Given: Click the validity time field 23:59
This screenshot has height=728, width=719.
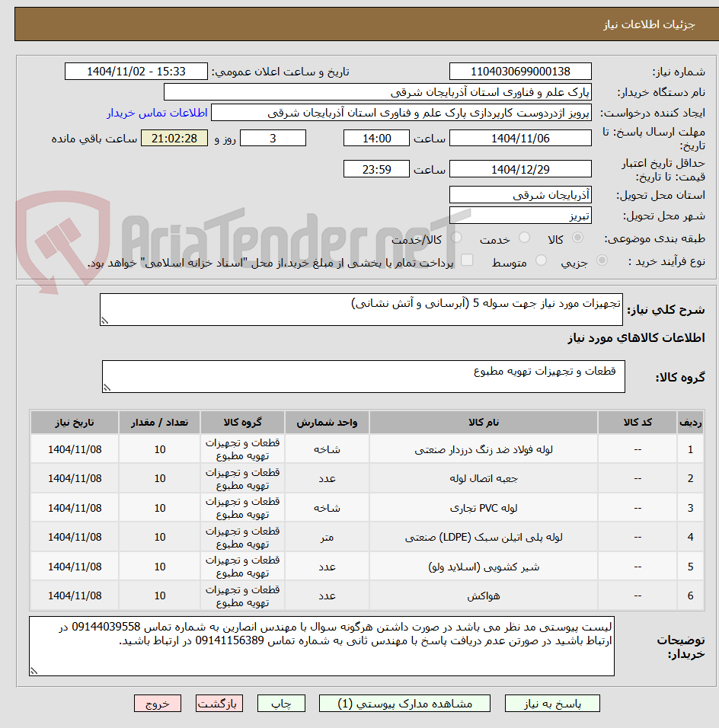Looking at the screenshot, I should [377, 170].
